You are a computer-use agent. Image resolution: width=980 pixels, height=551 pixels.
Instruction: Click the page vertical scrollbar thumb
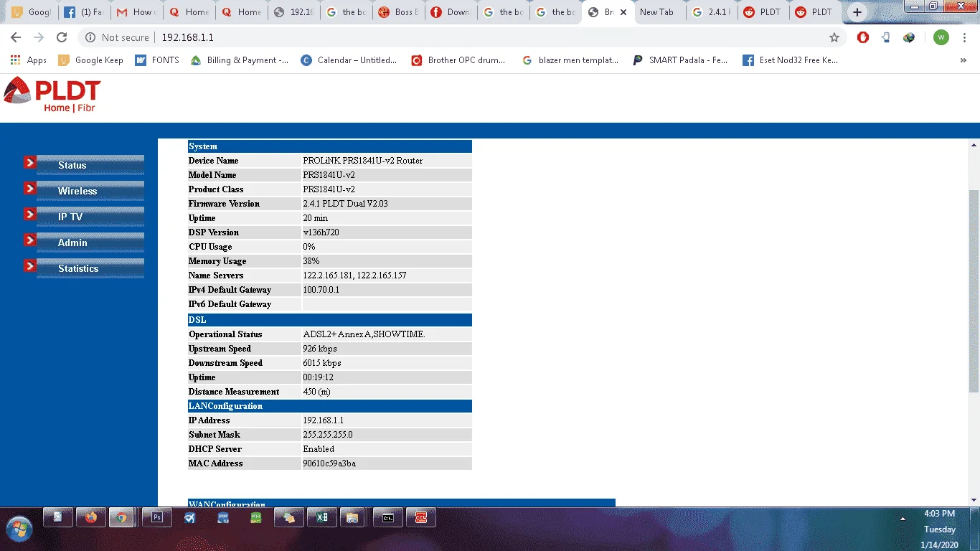point(974,291)
